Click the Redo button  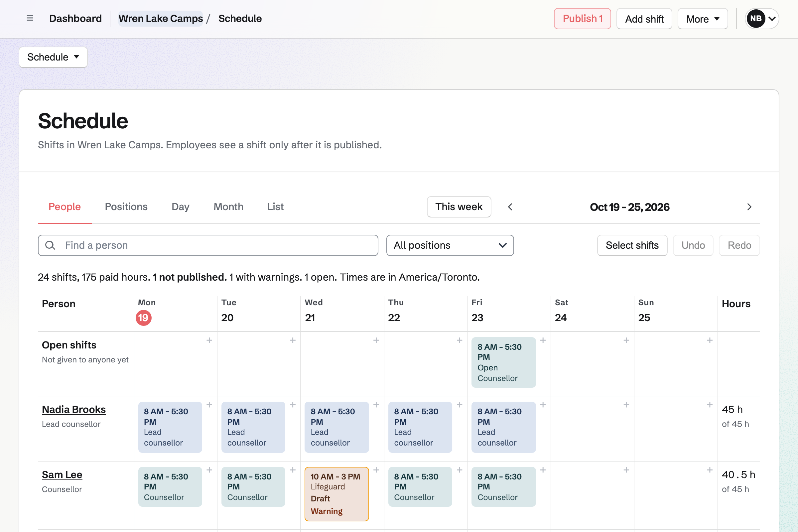(739, 245)
